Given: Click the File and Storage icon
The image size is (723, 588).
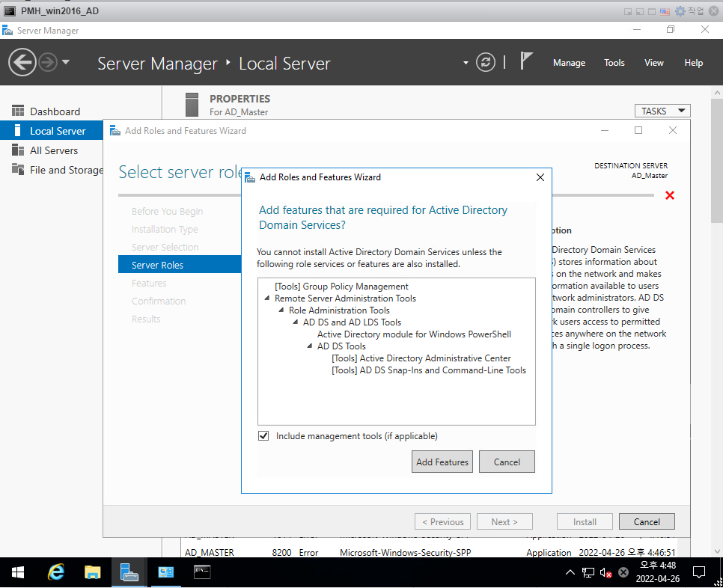Looking at the screenshot, I should pos(17,169).
